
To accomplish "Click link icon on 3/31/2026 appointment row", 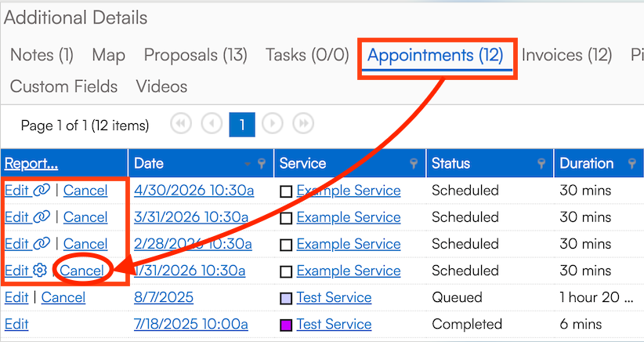I will pyautogui.click(x=42, y=217).
